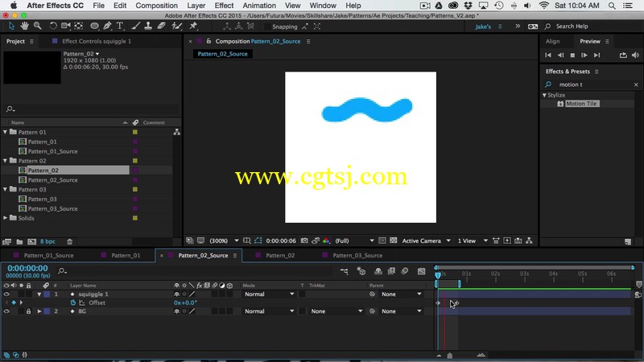Hide the squiggle 1 layer with eye toggle
This screenshot has width=644, height=362.
tap(6, 294)
